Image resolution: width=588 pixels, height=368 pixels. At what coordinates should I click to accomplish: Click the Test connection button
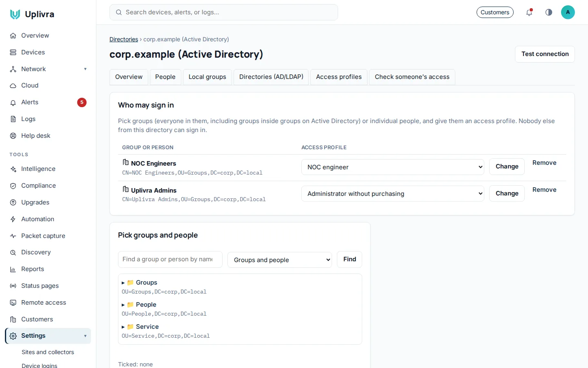point(545,54)
